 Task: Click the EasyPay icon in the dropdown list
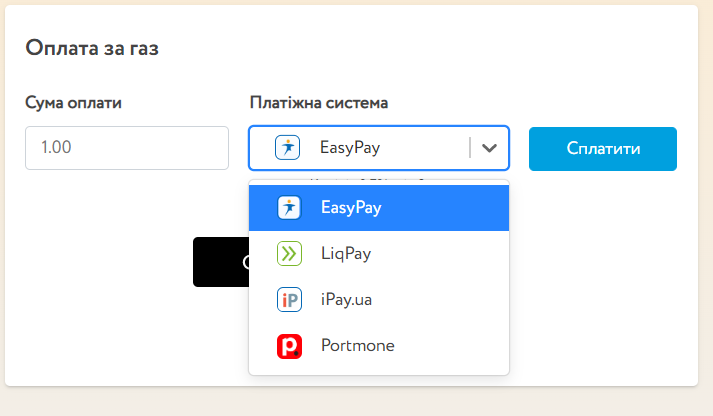289,208
